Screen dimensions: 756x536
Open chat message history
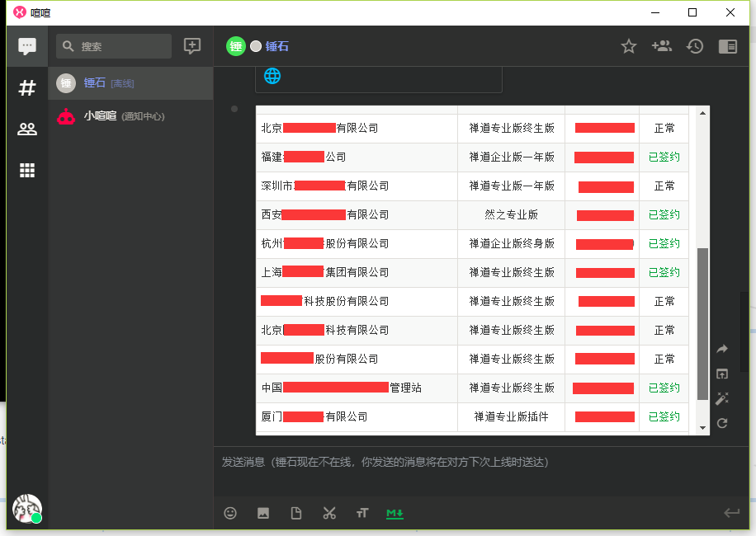click(x=695, y=46)
